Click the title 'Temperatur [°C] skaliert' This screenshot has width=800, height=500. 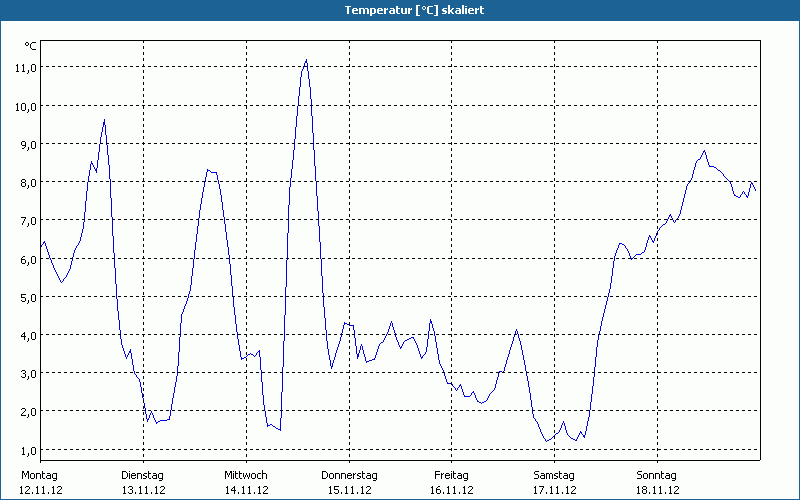pos(414,10)
